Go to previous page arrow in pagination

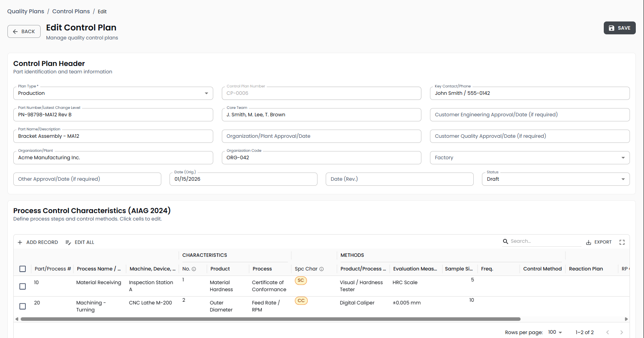[x=607, y=332]
